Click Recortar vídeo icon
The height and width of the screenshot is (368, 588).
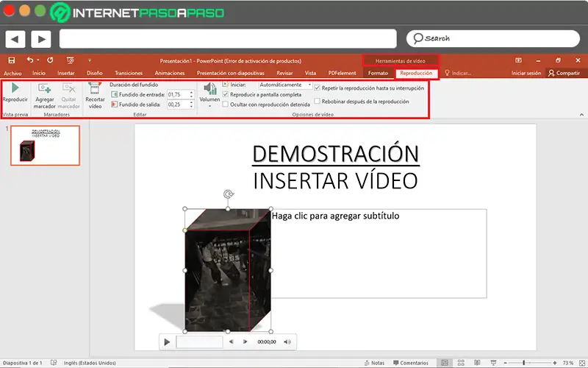click(x=95, y=88)
